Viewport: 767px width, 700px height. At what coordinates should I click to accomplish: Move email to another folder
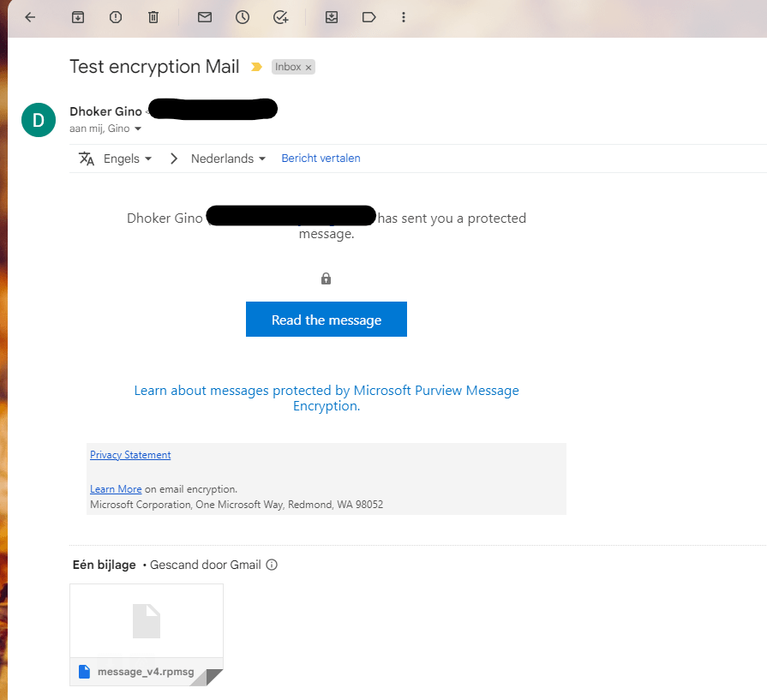click(332, 17)
